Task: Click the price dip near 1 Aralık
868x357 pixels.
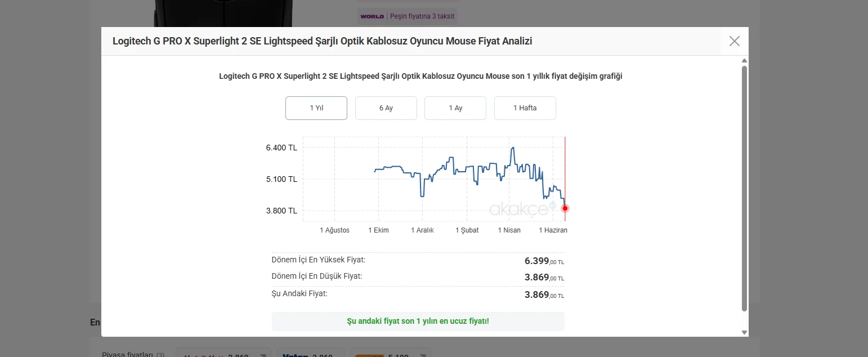Action: click(422, 195)
